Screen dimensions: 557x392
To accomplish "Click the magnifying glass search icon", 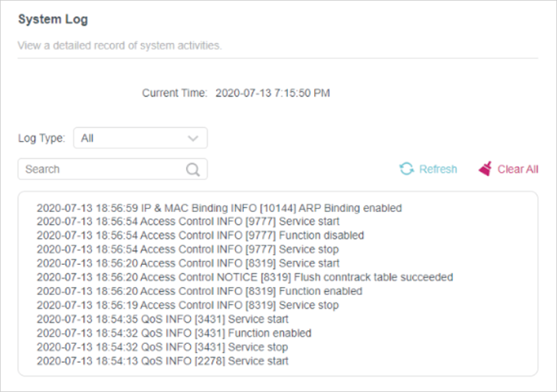I will coord(193,169).
